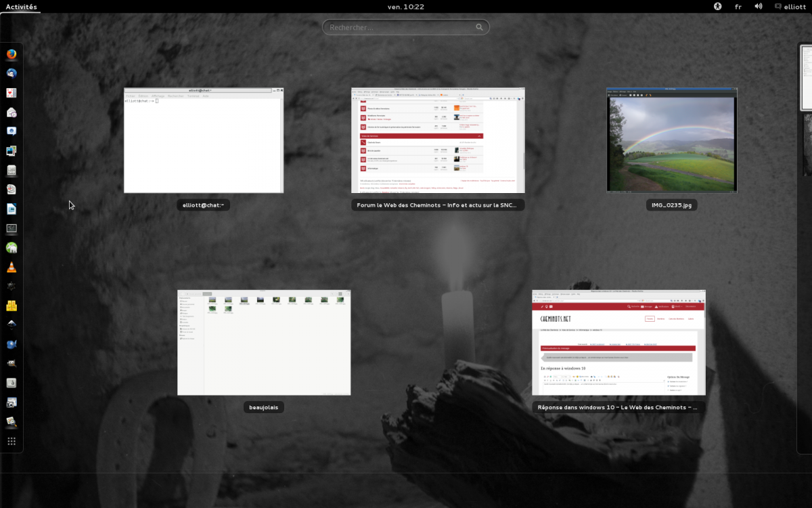
Task: Switch to the IMG_0235.jpg image window
Action: [671, 140]
